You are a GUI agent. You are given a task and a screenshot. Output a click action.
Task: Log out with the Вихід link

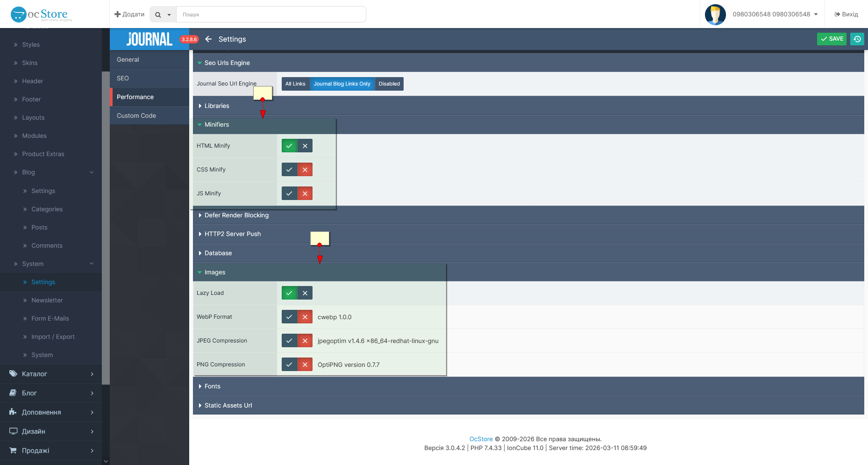[847, 14]
